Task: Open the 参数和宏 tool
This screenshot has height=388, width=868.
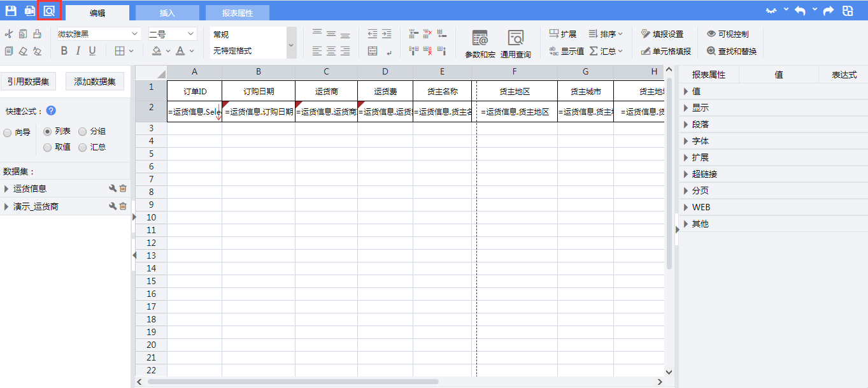Action: 480,44
